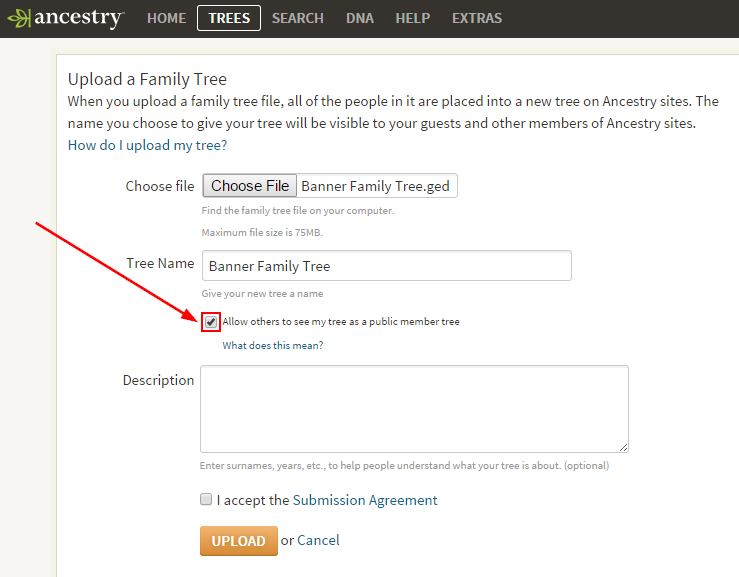Go to the SEARCH menu
Viewport: 739px width, 577px height.
(297, 18)
